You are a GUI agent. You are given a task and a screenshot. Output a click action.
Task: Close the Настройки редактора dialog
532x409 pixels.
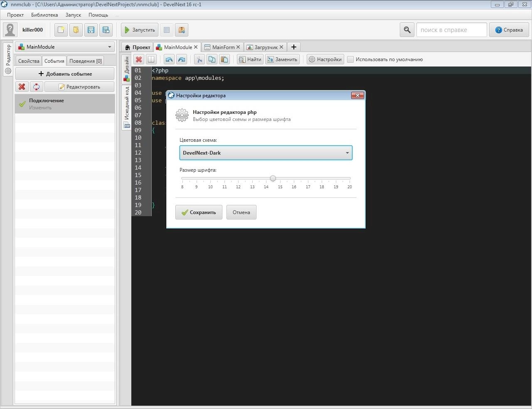(357, 96)
